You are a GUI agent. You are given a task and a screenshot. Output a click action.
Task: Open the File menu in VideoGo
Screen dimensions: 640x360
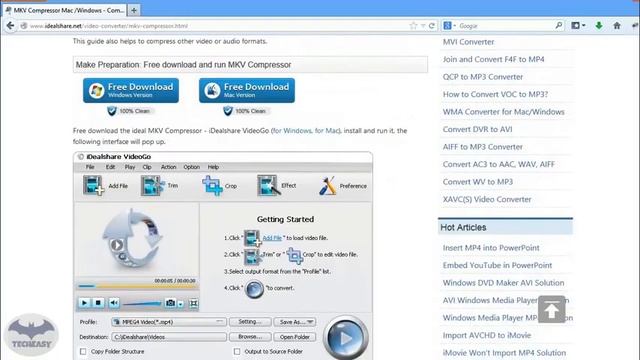pos(90,167)
